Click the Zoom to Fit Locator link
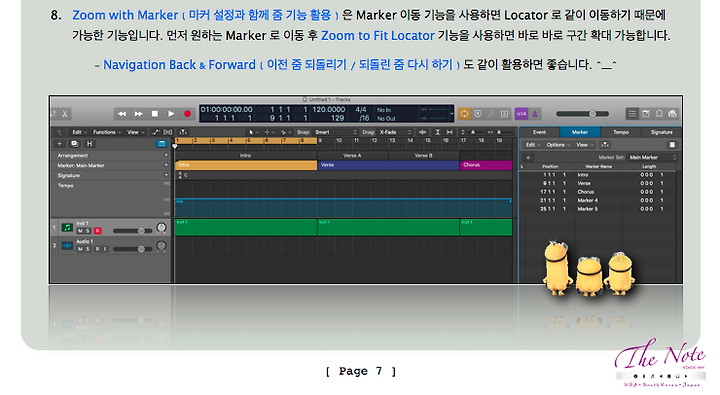The image size is (720, 395). pos(377,35)
